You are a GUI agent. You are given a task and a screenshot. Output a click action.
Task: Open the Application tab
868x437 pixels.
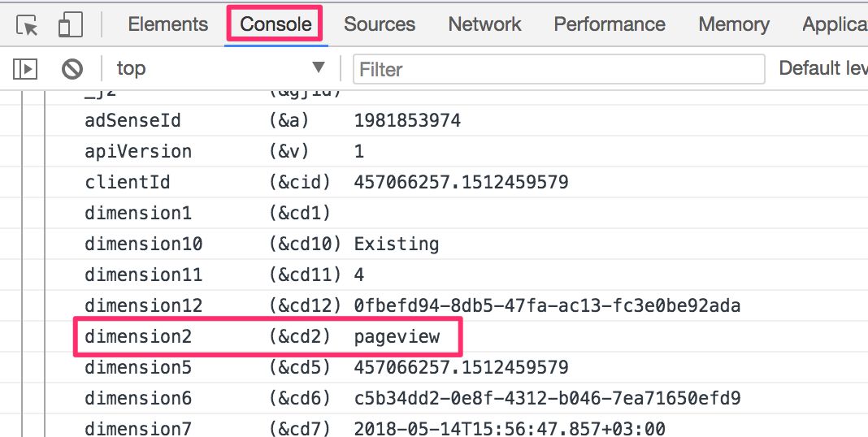point(835,24)
